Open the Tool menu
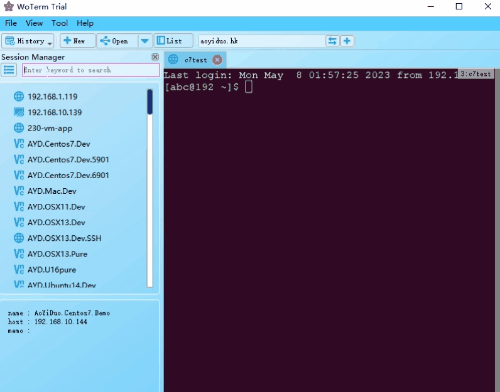500x392 pixels. pyautogui.click(x=60, y=23)
